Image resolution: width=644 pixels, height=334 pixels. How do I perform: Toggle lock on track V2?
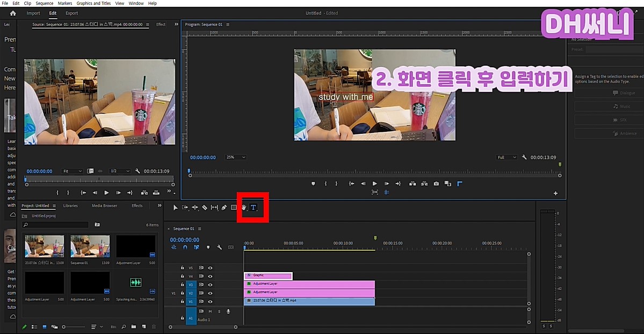point(183,293)
